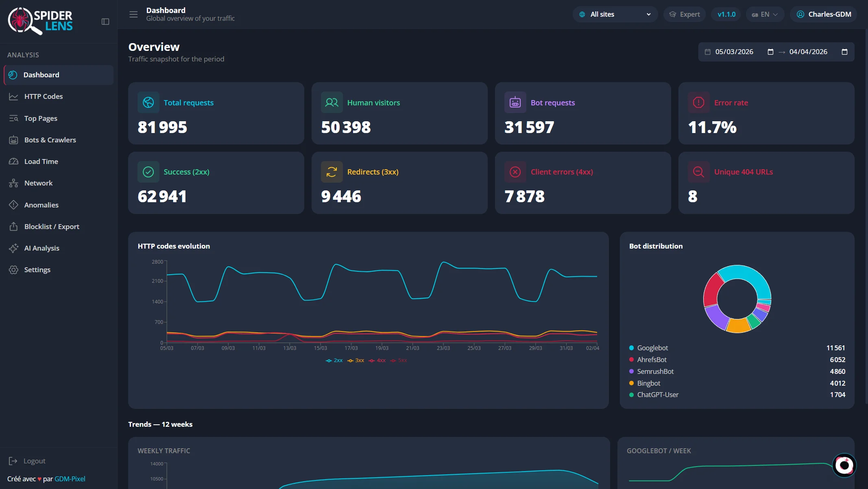Click the Network nodes icon

13,183
